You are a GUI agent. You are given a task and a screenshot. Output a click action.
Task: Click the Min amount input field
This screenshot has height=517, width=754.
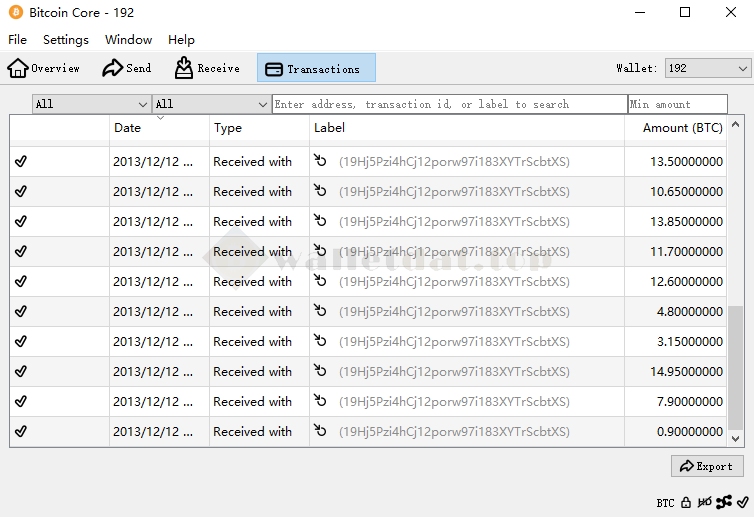click(x=677, y=104)
